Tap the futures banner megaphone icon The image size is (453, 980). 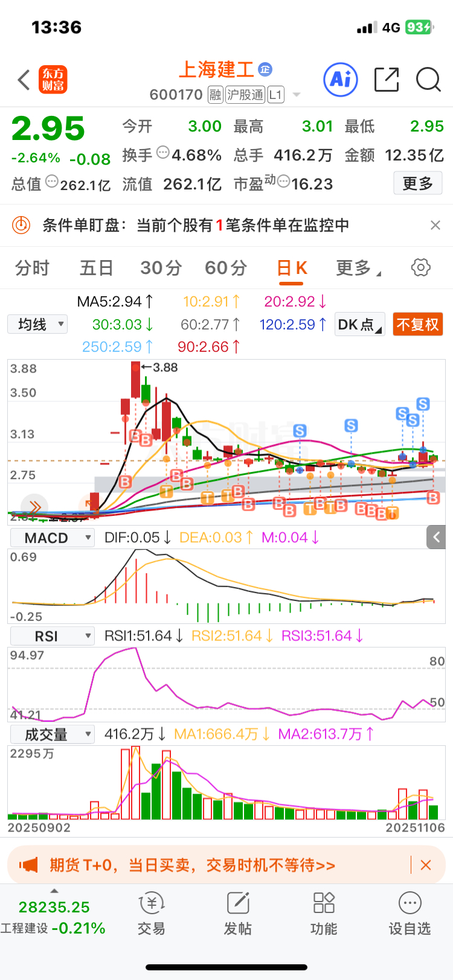tap(28, 865)
